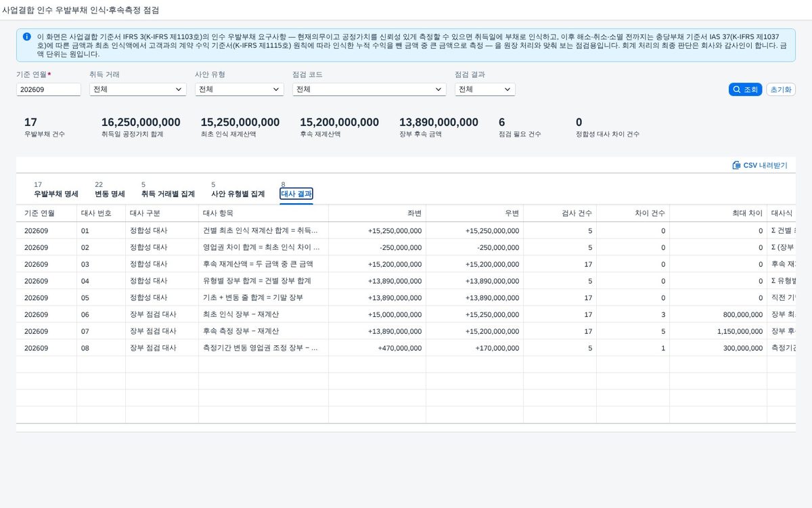
Task: Click the 우변 column header
Action: click(475, 213)
